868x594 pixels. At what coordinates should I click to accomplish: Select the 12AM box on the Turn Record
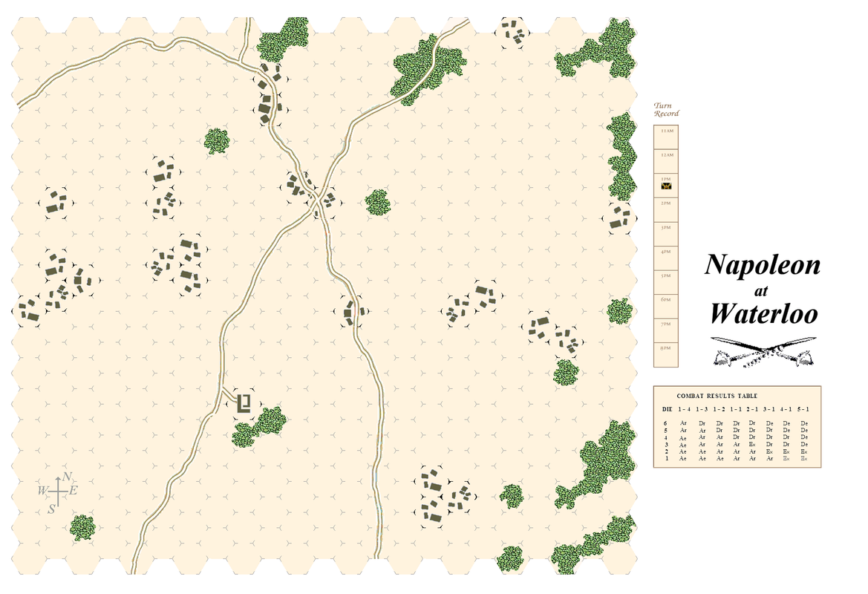[x=666, y=162]
